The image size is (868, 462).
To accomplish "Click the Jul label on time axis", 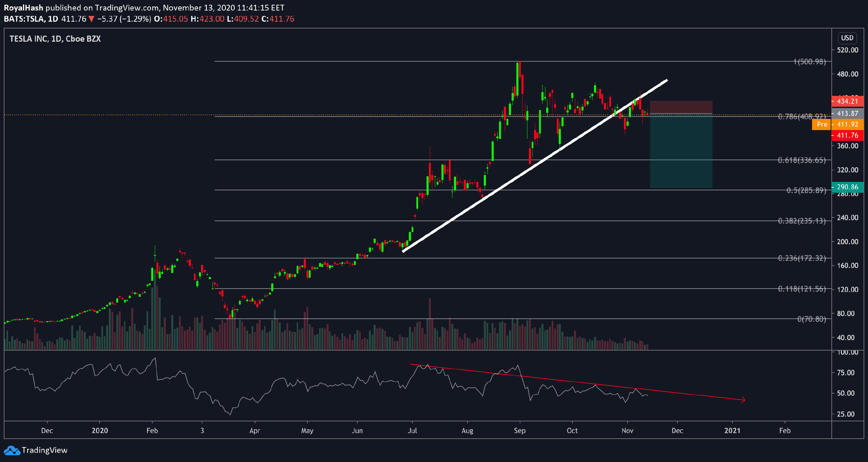I will tap(412, 430).
